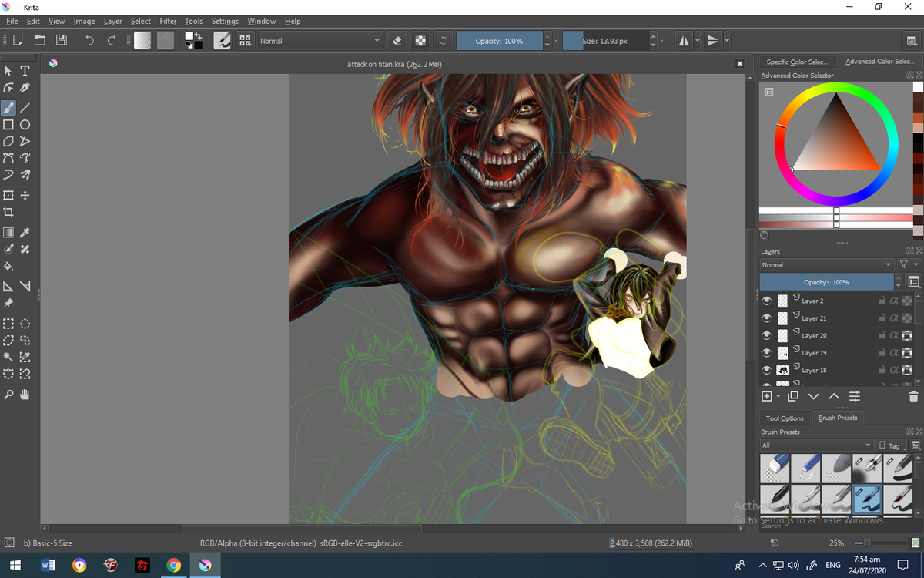Toggle vertical mirror tool
The width and height of the screenshot is (924, 578).
pyautogui.click(x=713, y=40)
